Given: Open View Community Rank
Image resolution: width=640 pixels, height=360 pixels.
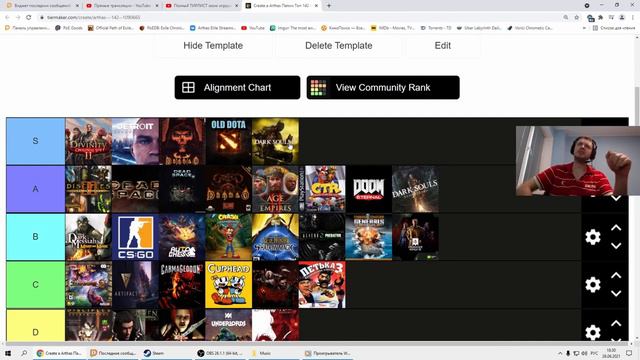Looking at the screenshot, I should point(383,87).
